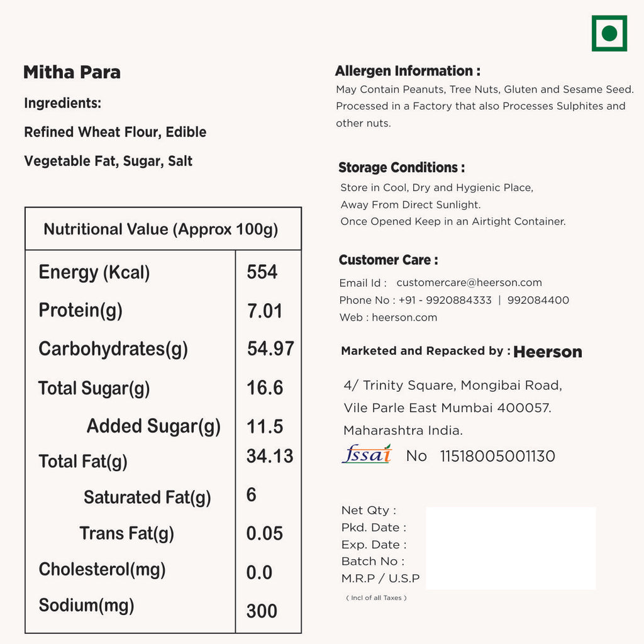Viewport: 644px width, 644px height.
Task: Click the Mitha Para product title
Action: point(72,72)
